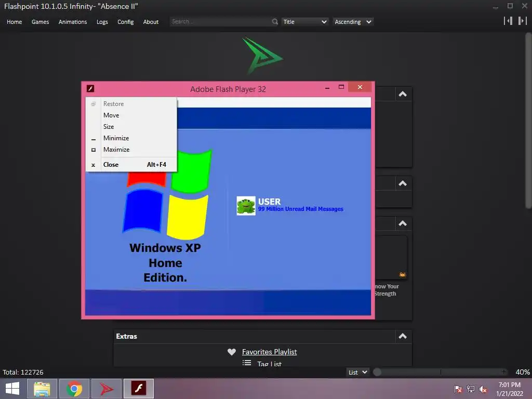The height and width of the screenshot is (399, 532).
Task: Open the About tab
Action: tap(151, 22)
